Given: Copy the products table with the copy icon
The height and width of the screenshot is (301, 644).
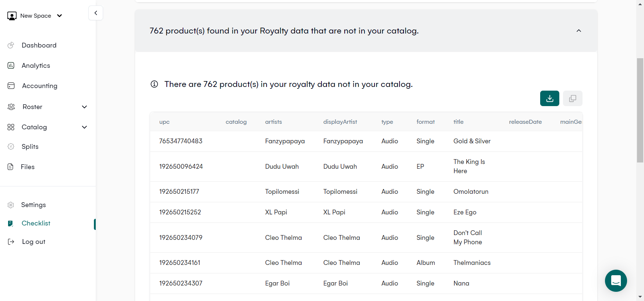Looking at the screenshot, I should 573,98.
